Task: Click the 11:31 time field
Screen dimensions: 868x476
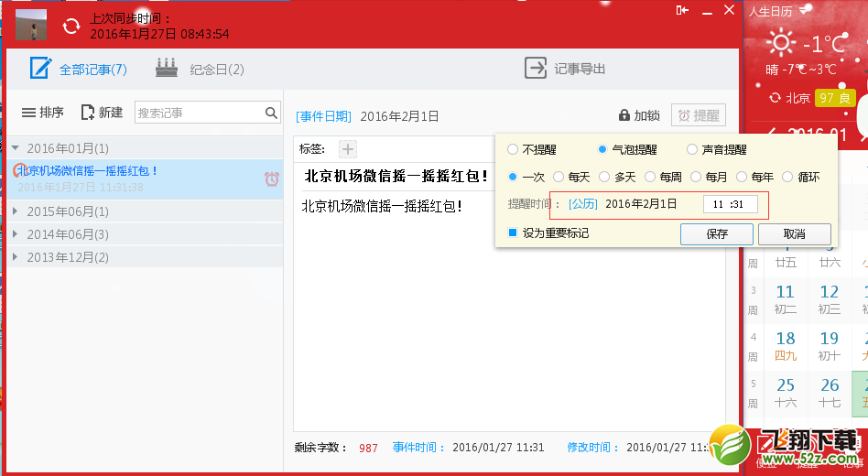Action: pos(730,204)
